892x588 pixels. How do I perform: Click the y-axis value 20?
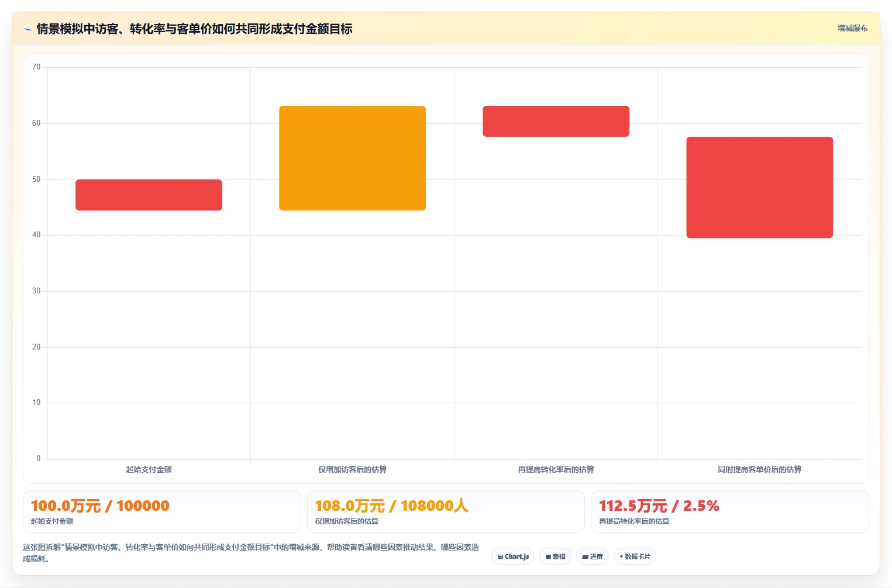click(x=36, y=347)
